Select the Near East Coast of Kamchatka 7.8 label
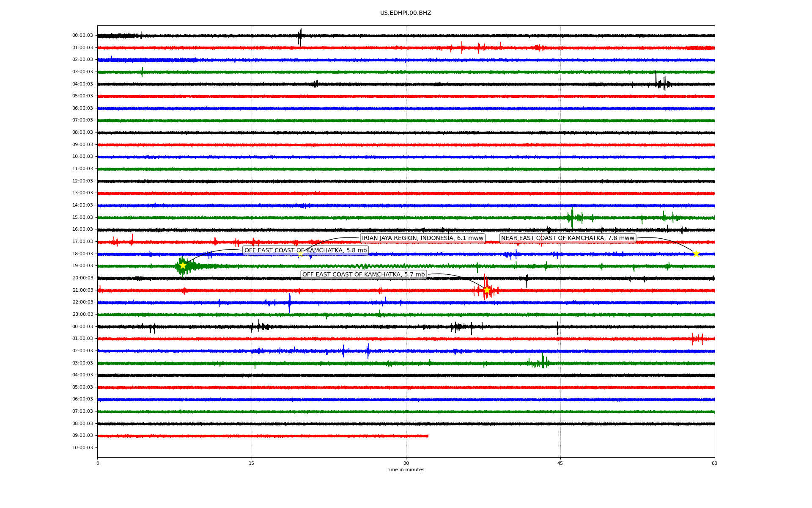The width and height of the screenshot is (812, 508). pyautogui.click(x=568, y=238)
